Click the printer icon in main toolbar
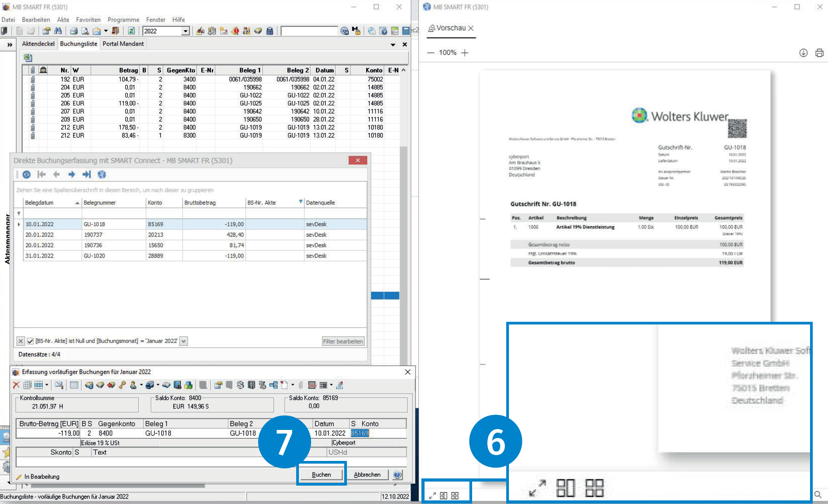The width and height of the screenshot is (828, 504). pyautogui.click(x=74, y=31)
